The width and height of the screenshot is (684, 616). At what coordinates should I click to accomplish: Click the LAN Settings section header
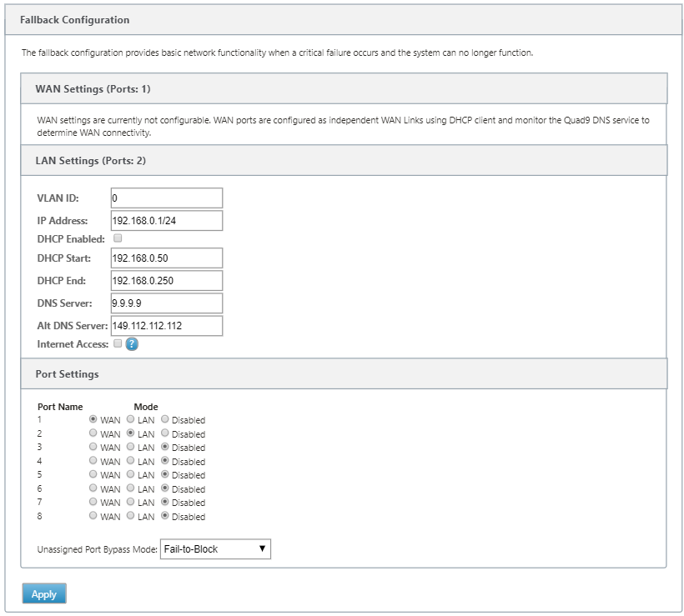coord(344,160)
